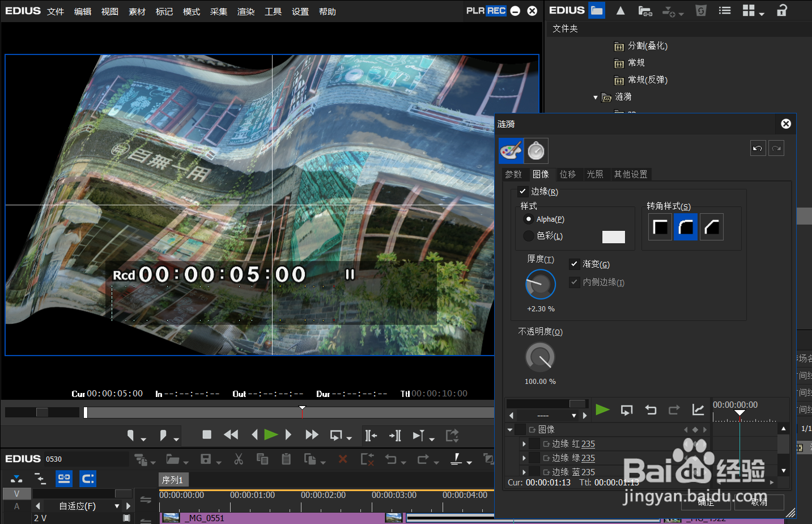Viewport: 812px width, 524px height.
Task: Click the red delete X icon
Action: (343, 459)
